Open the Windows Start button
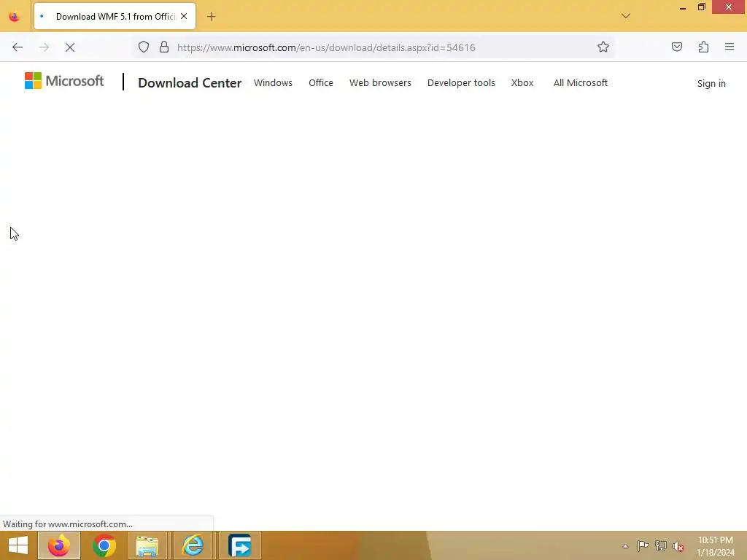Image resolution: width=747 pixels, height=560 pixels. 18,545
